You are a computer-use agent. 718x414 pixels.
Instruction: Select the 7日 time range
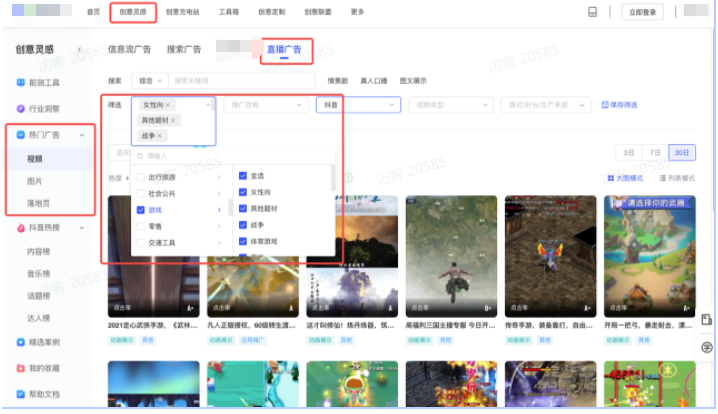(655, 153)
